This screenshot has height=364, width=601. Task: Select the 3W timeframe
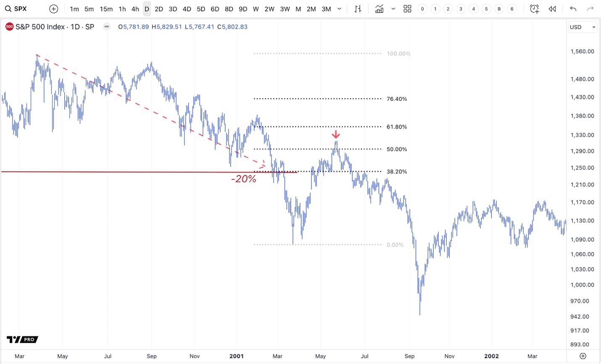(285, 9)
